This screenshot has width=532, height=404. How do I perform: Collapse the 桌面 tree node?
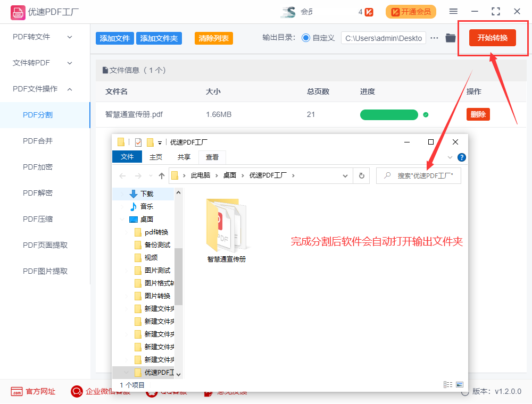(x=122, y=220)
